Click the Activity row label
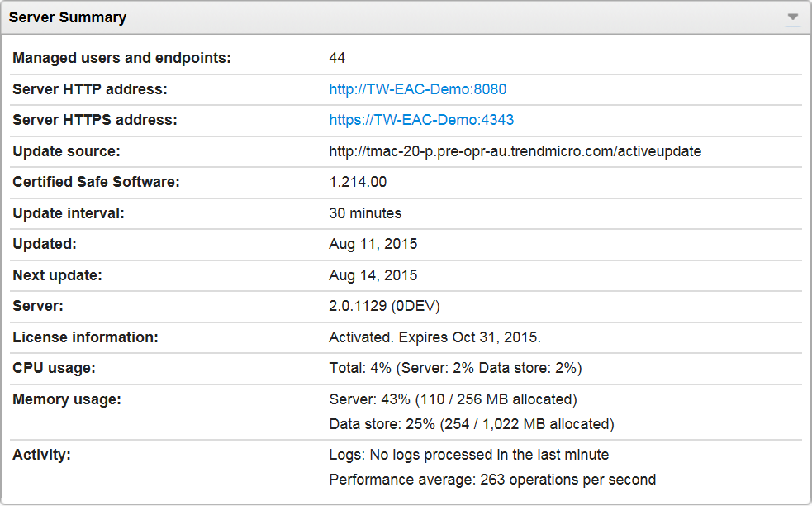 [x=41, y=455]
